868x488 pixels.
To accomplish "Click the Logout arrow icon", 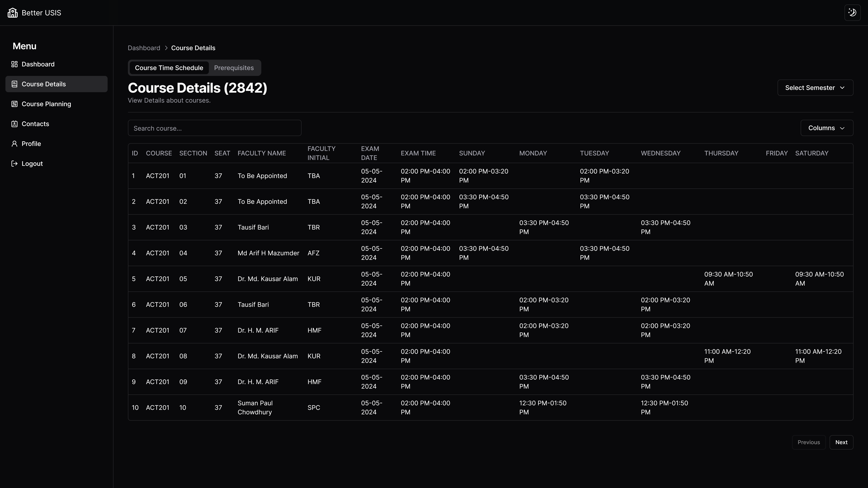I will coord(14,164).
